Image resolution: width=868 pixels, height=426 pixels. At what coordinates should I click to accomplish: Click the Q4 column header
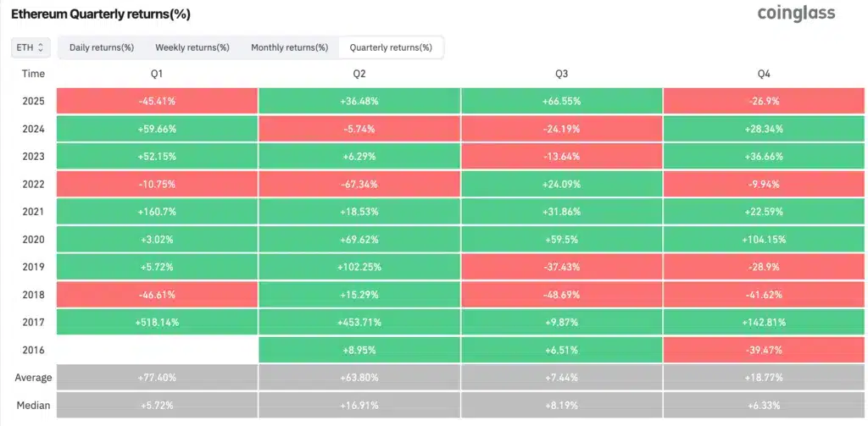coord(765,75)
